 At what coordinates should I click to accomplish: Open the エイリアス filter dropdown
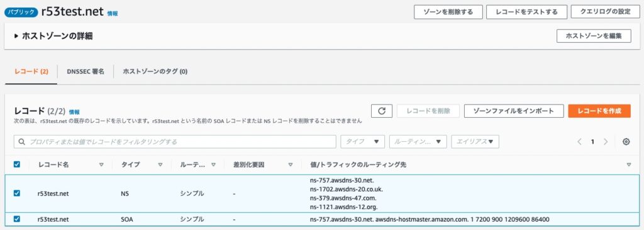[x=475, y=142]
